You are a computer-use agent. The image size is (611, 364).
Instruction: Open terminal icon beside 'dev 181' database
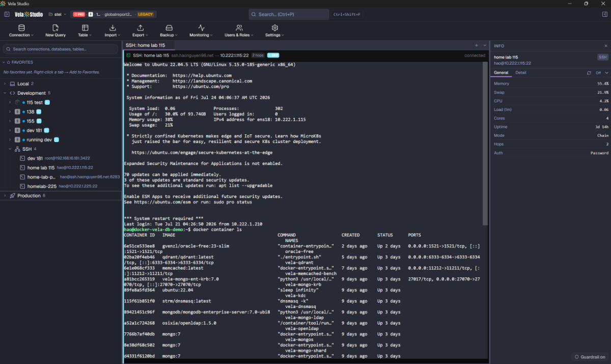47,130
